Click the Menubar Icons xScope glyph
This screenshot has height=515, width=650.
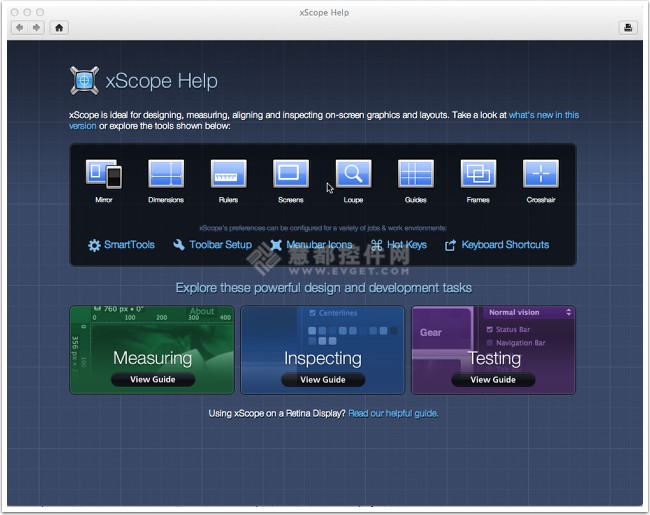[x=276, y=245]
